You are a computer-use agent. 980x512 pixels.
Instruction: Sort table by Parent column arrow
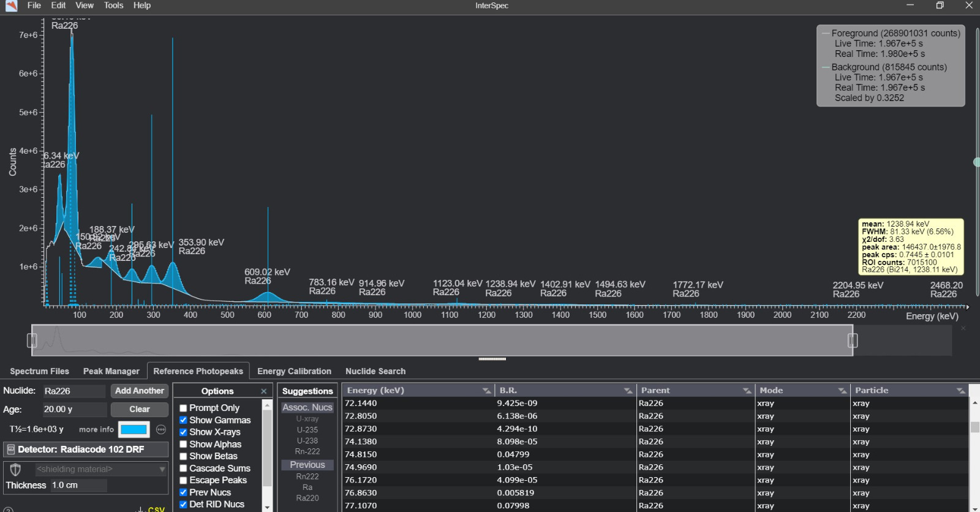(747, 391)
